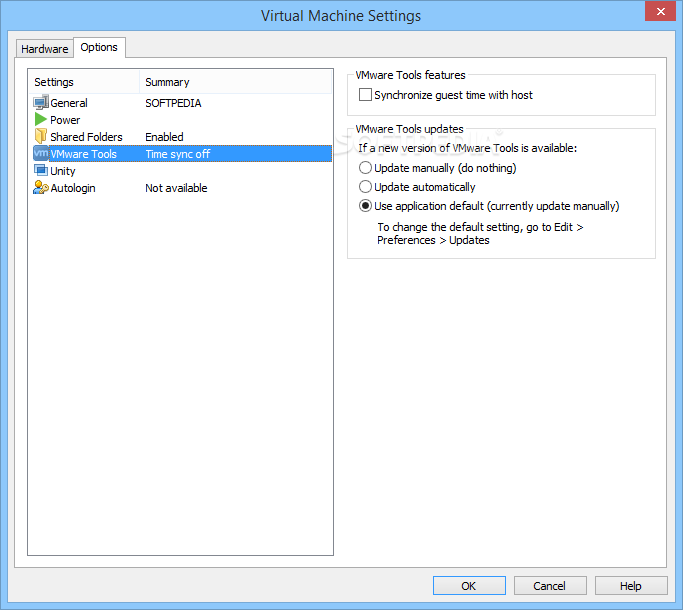Confirm settings with OK button

(469, 586)
